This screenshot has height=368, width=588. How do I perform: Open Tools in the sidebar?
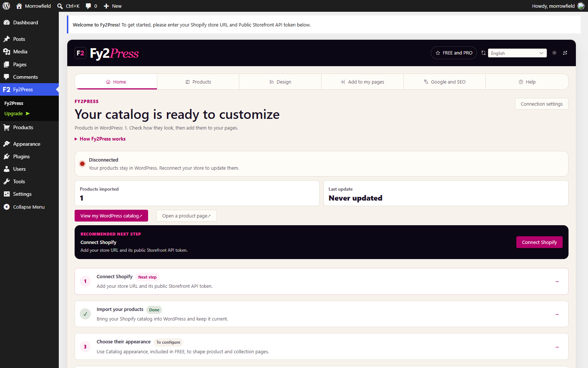(29, 181)
